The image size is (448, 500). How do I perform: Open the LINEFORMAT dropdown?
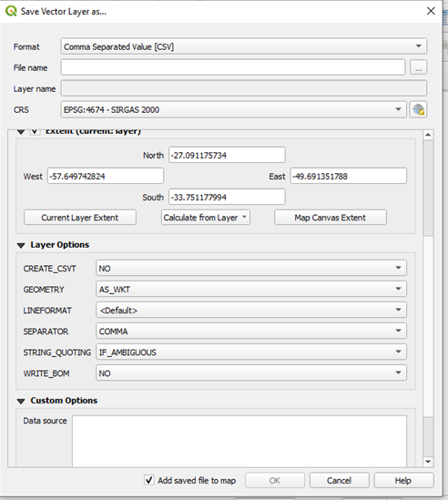click(251, 311)
